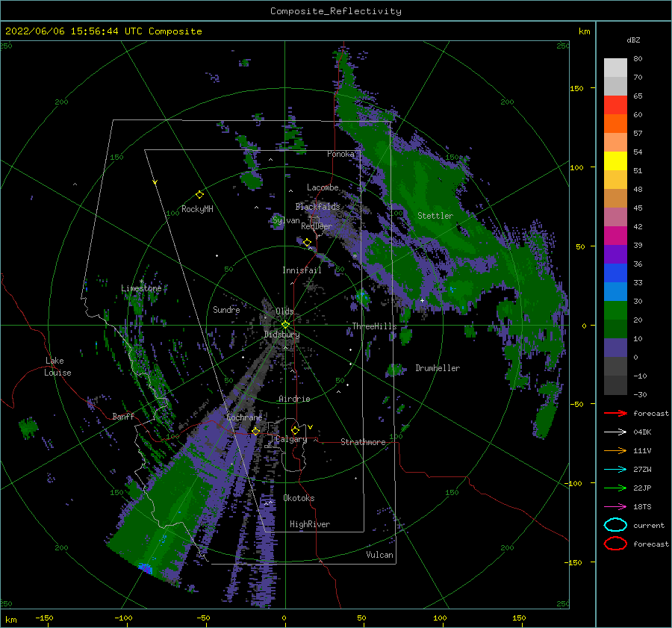This screenshot has height=628, width=672.
Task: Click the 80 value on dBZ scale
Action: [x=638, y=59]
